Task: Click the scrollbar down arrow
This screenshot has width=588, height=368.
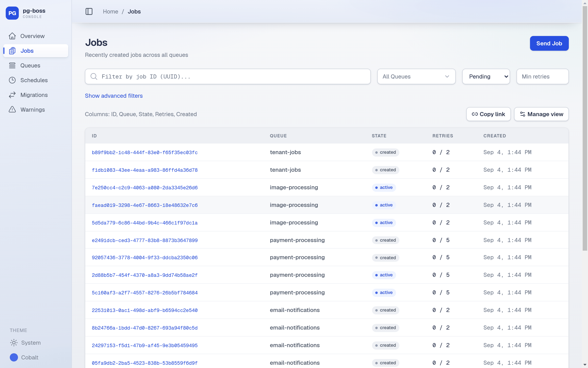Action: [585, 365]
